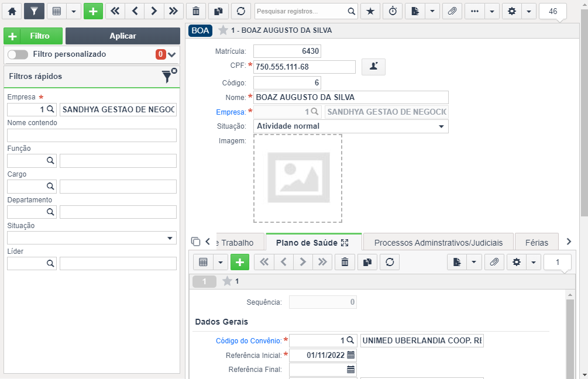Image resolution: width=588 pixels, height=379 pixels.
Task: Click the Matrícula field with 6430
Action: tap(287, 51)
